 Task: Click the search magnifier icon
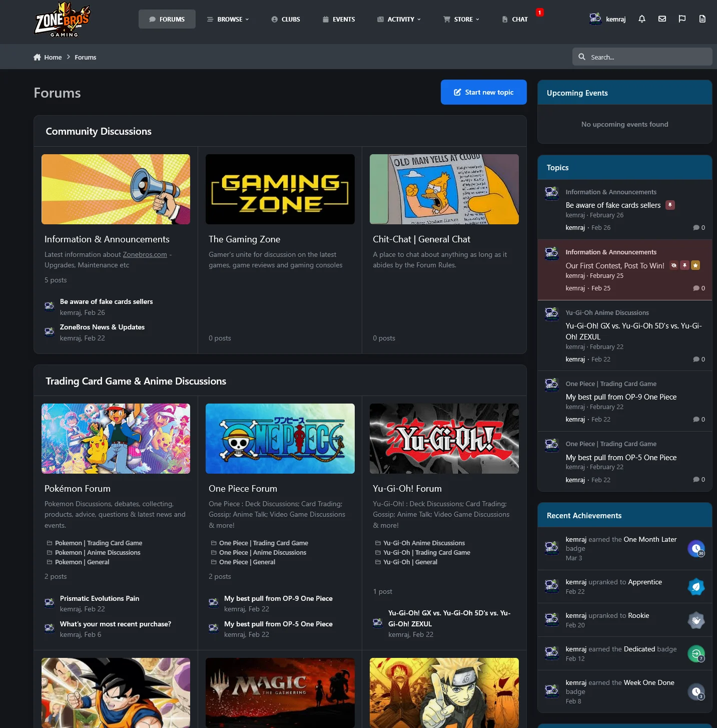coord(582,57)
